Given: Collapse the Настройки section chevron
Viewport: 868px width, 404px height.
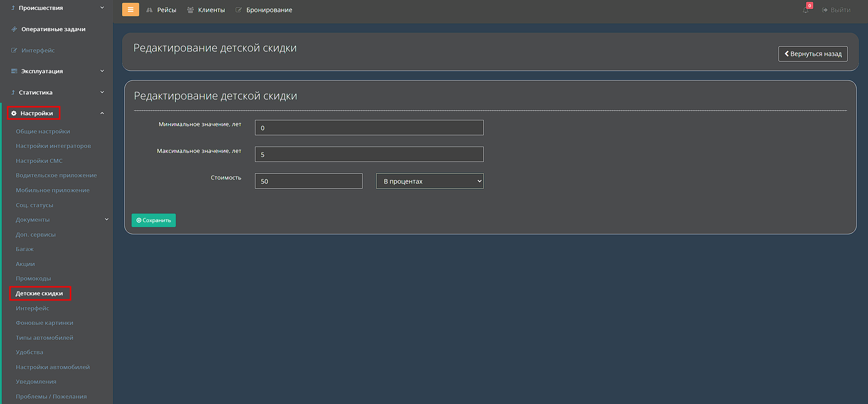Looking at the screenshot, I should (x=102, y=113).
